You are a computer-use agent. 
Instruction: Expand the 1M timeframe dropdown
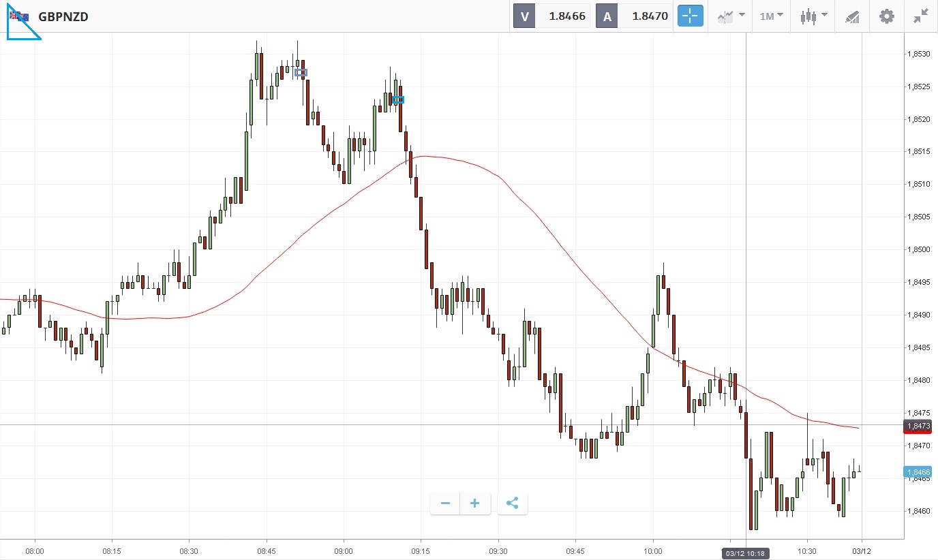coord(772,16)
